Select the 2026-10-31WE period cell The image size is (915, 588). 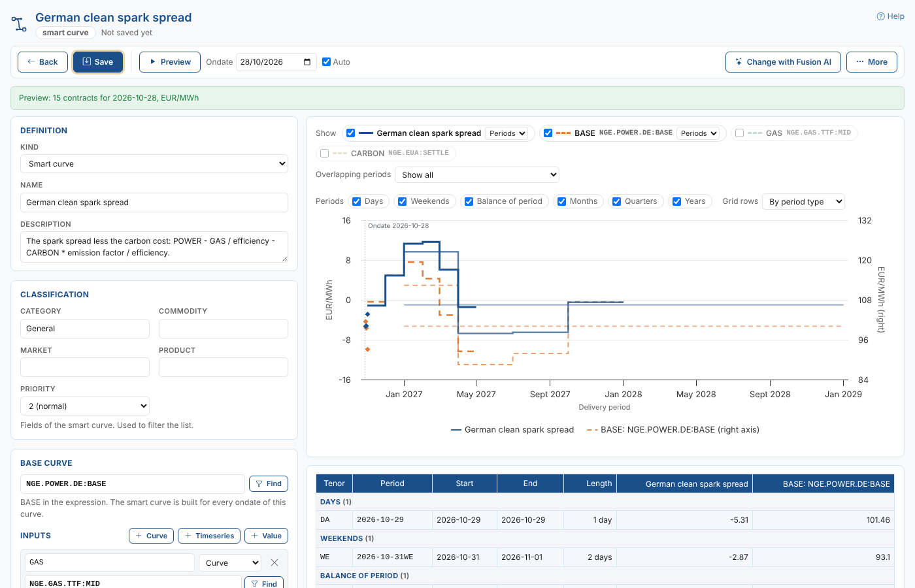pyautogui.click(x=392, y=557)
